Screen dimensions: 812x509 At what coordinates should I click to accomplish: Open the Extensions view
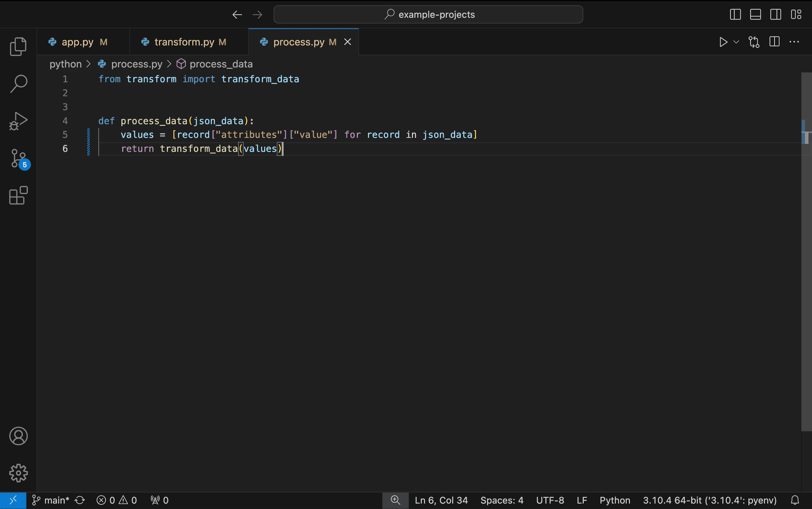tap(18, 196)
